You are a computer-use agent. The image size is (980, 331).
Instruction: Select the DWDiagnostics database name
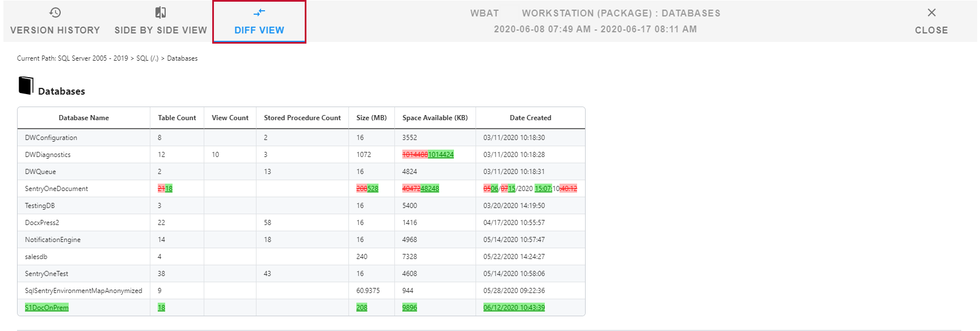48,155
